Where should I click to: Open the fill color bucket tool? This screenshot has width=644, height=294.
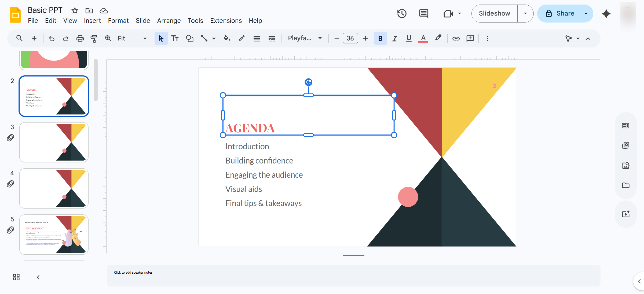click(x=227, y=38)
